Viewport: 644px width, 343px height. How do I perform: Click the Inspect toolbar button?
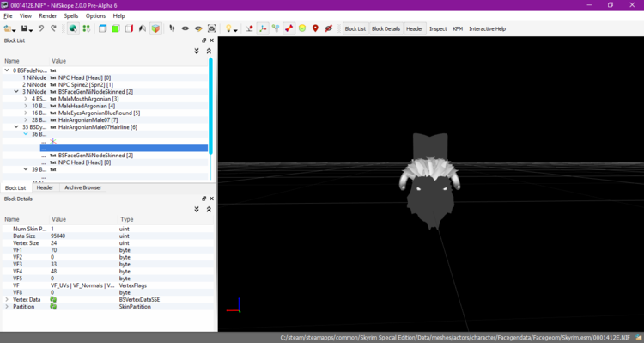[x=438, y=28]
